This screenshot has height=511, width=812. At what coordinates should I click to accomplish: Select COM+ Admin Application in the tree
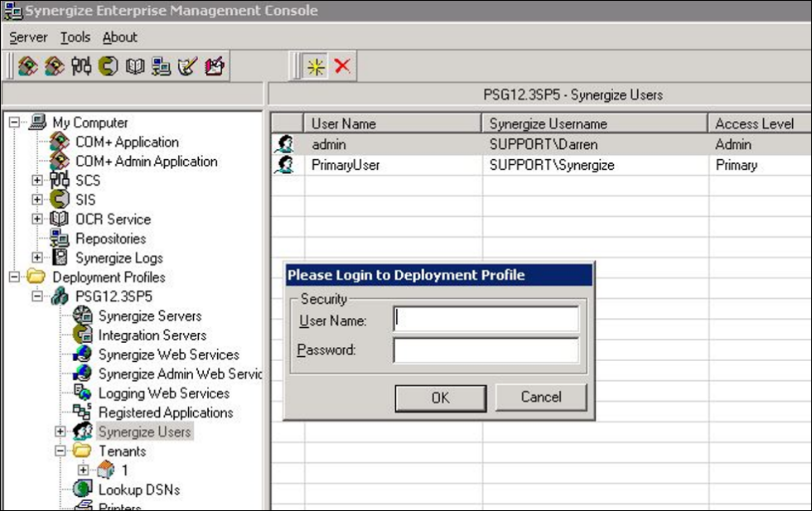[x=147, y=161]
